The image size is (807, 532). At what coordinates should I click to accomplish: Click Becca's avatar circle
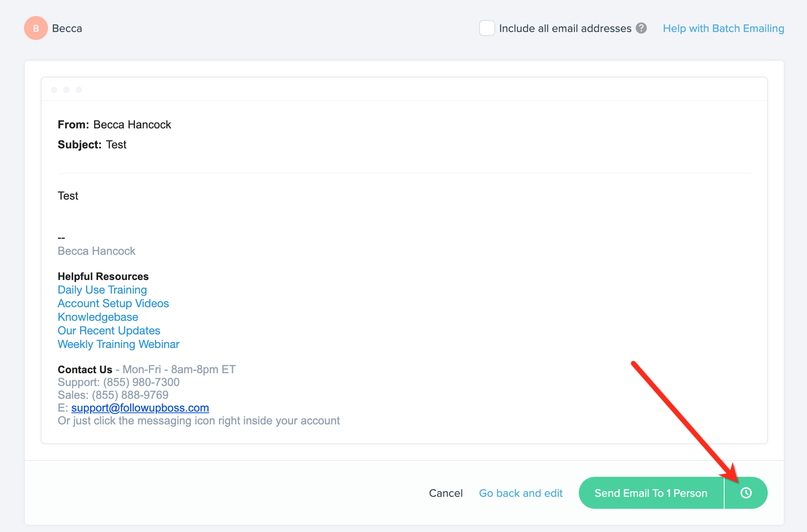[36, 28]
